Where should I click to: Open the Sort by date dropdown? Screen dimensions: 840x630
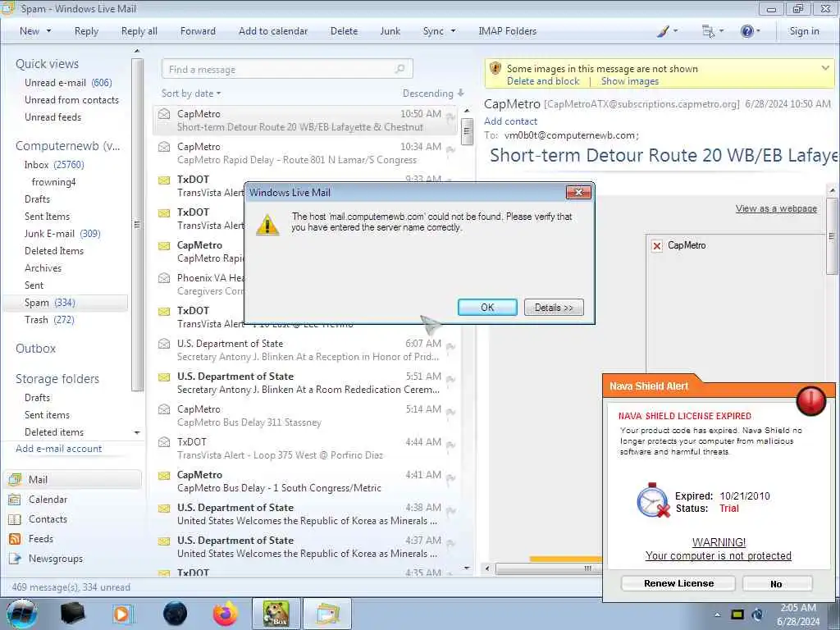191,94
